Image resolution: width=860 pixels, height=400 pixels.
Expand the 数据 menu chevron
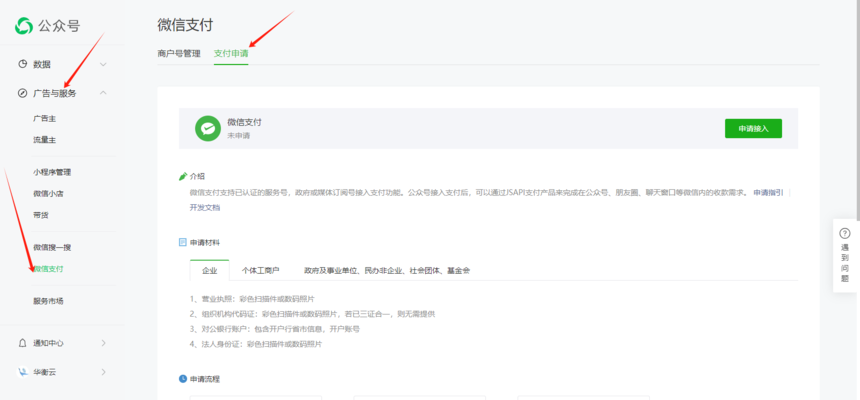[x=103, y=64]
